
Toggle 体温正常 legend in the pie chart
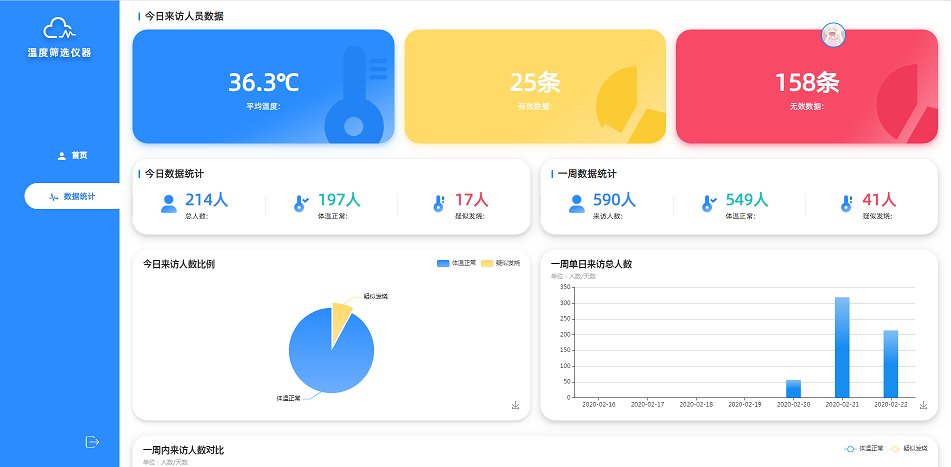[x=456, y=264]
